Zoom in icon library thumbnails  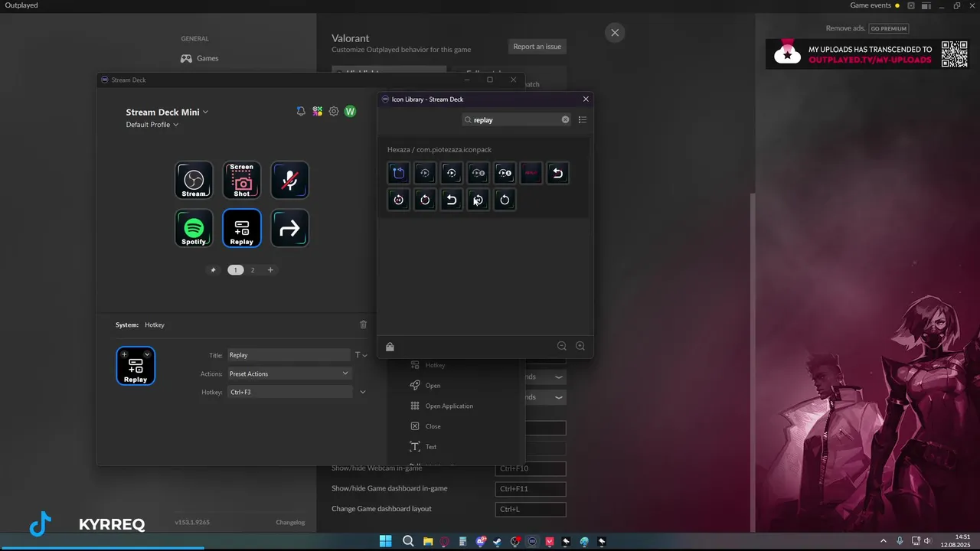point(580,346)
